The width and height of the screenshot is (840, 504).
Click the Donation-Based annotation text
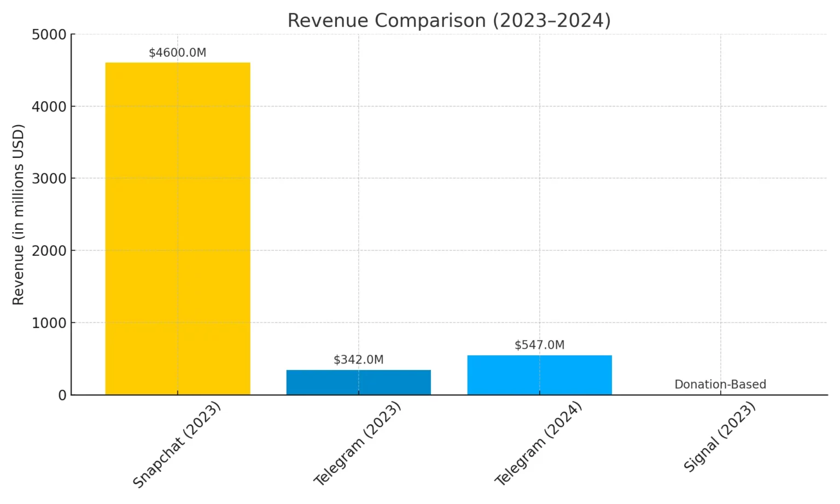pos(720,384)
